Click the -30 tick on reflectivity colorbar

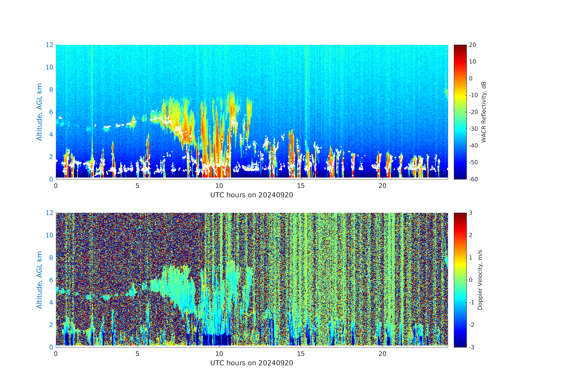(x=473, y=129)
